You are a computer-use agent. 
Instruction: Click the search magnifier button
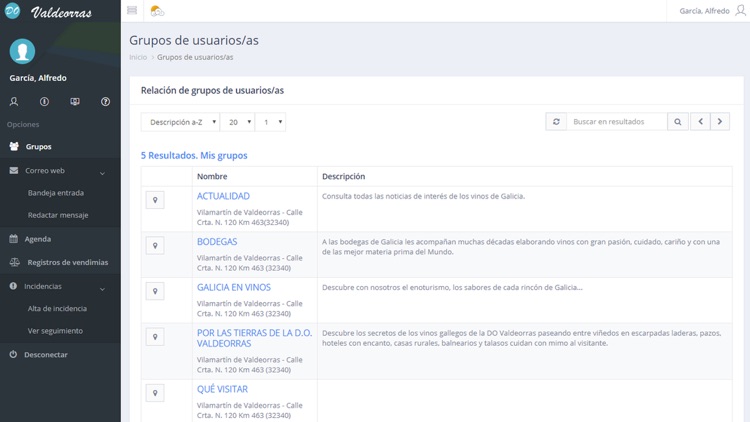coord(678,122)
